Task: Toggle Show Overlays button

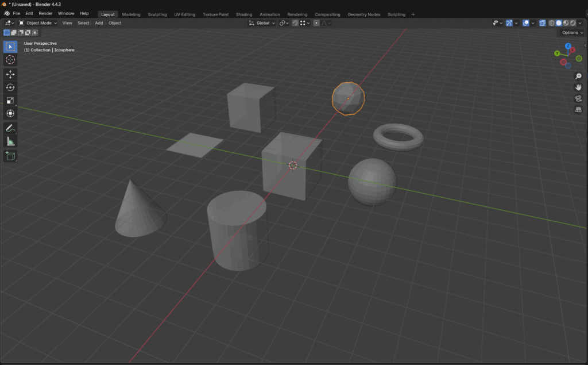Action: click(x=526, y=23)
